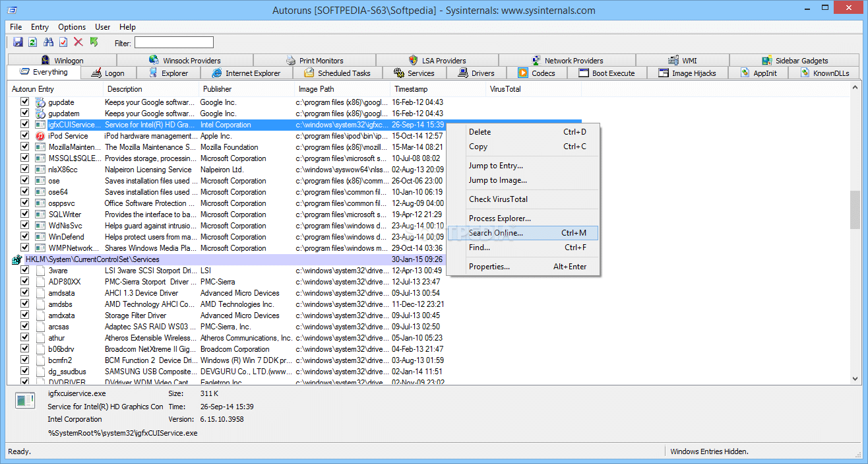Toggle the nlsX86cc checkbox
The height and width of the screenshot is (464, 868).
point(24,170)
